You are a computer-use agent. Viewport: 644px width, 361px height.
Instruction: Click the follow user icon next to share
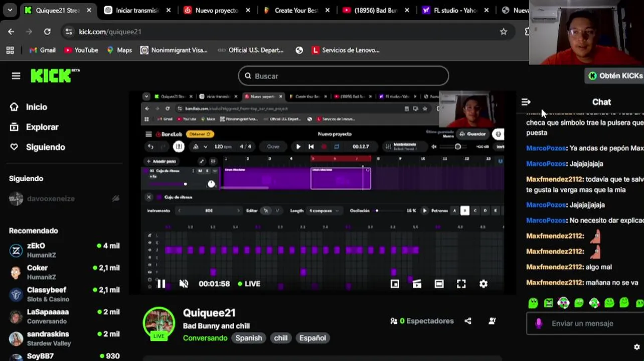pyautogui.click(x=492, y=321)
